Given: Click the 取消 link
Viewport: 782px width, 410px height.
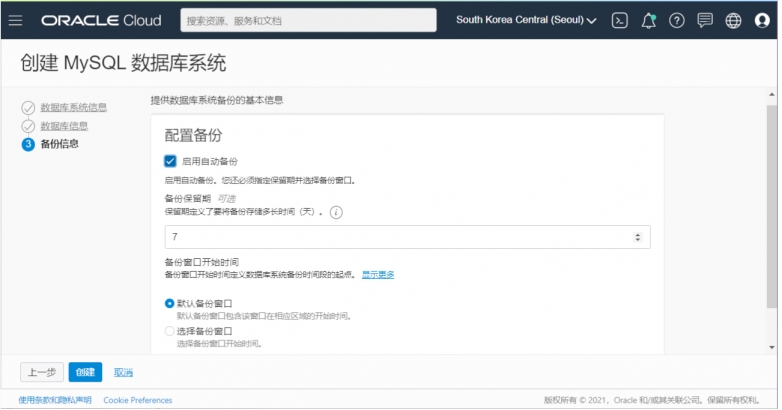Looking at the screenshot, I should [123, 373].
